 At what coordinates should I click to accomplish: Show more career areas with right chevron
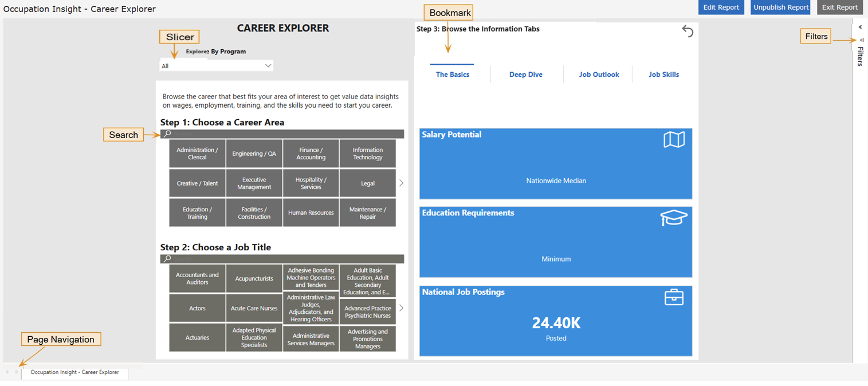[401, 183]
